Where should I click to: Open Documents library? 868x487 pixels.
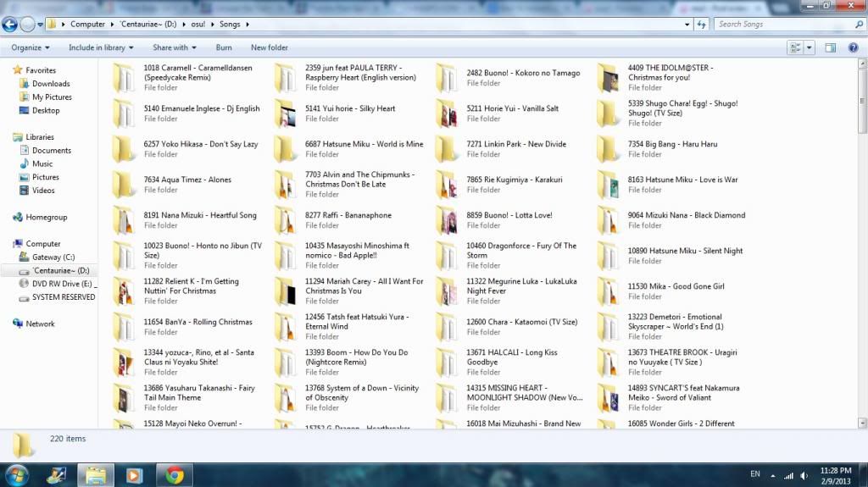52,150
